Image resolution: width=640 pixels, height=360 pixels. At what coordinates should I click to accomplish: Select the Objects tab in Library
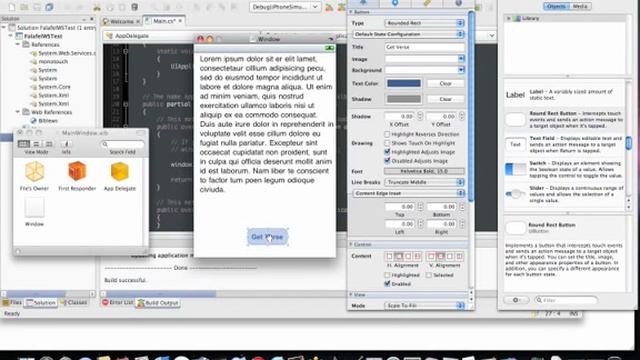[556, 7]
